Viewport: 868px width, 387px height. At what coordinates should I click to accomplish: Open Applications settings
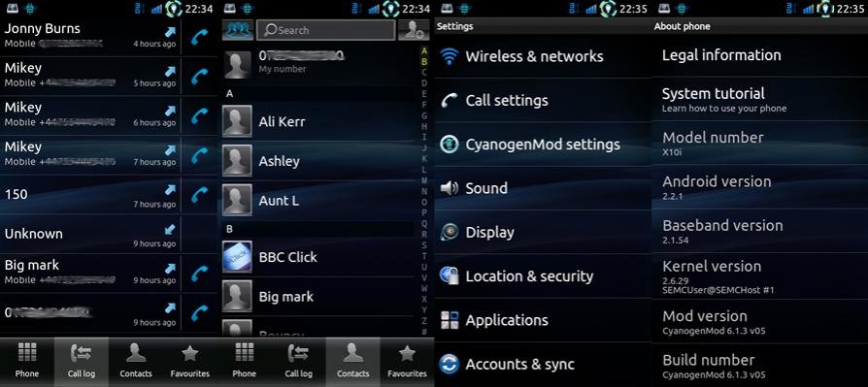[x=543, y=320]
